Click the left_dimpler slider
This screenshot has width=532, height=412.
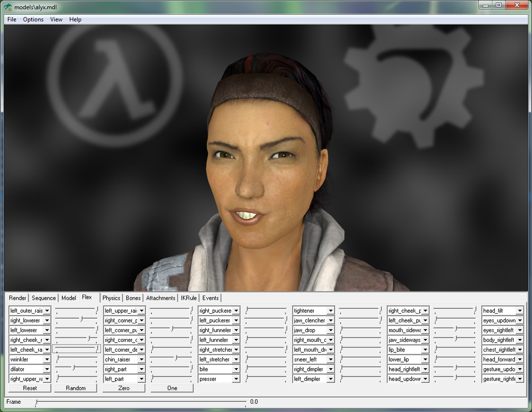click(x=360, y=378)
